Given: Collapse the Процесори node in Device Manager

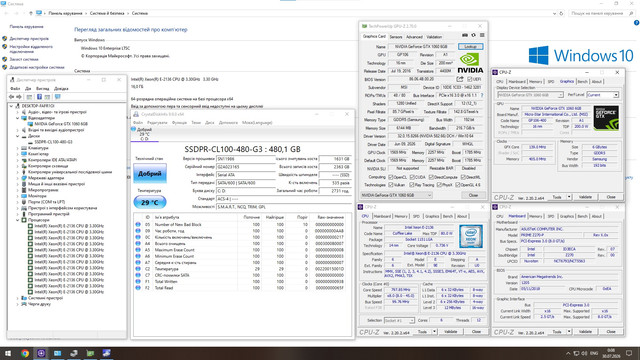Looking at the screenshot, I should click(18, 220).
